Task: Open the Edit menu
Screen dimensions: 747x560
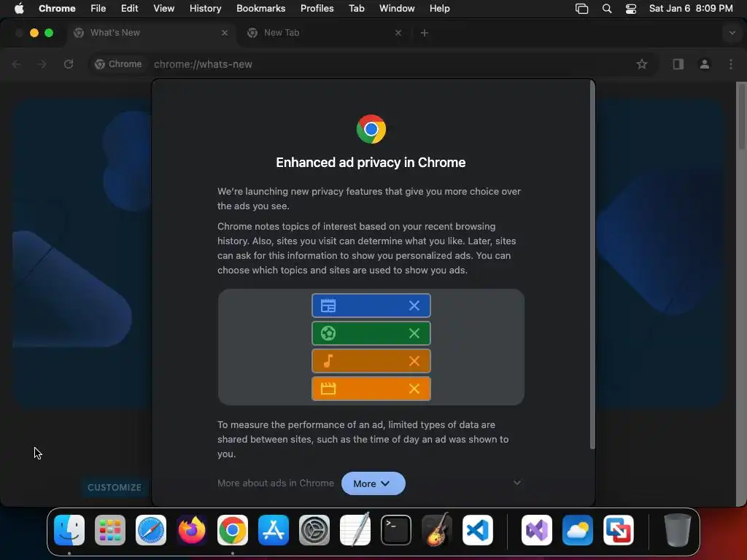Action: coord(129,8)
